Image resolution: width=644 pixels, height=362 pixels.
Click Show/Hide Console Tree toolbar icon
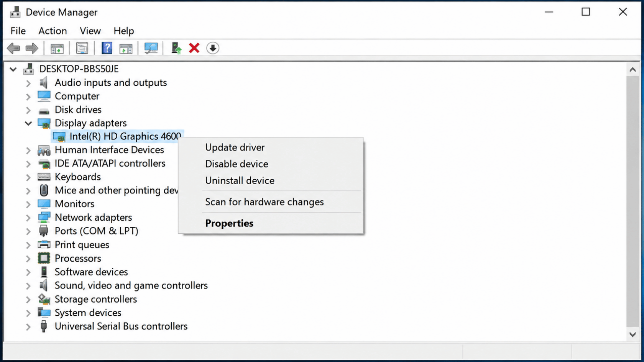click(57, 48)
